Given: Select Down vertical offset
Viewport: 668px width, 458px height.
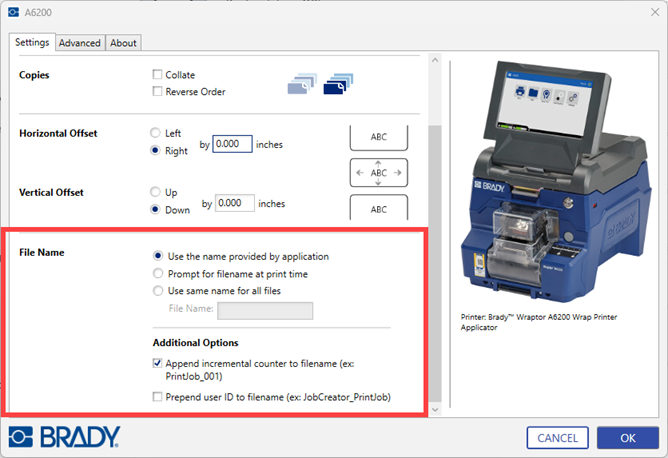Looking at the screenshot, I should (x=155, y=210).
